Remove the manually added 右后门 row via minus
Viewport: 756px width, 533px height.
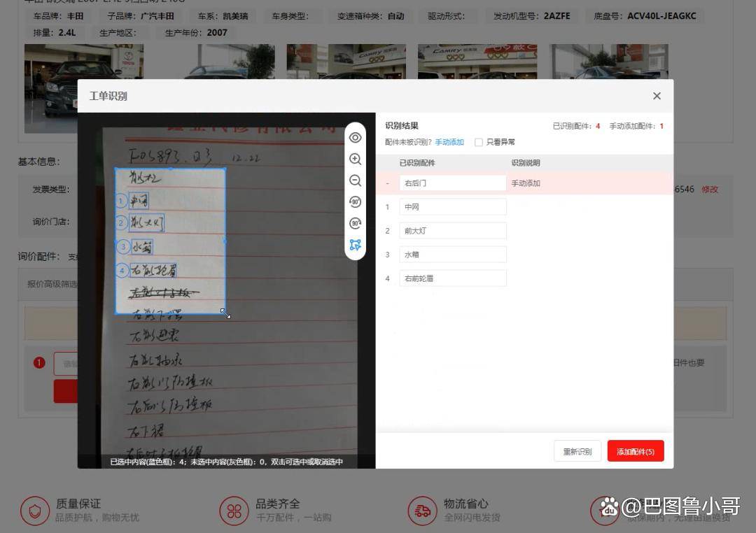pos(387,183)
